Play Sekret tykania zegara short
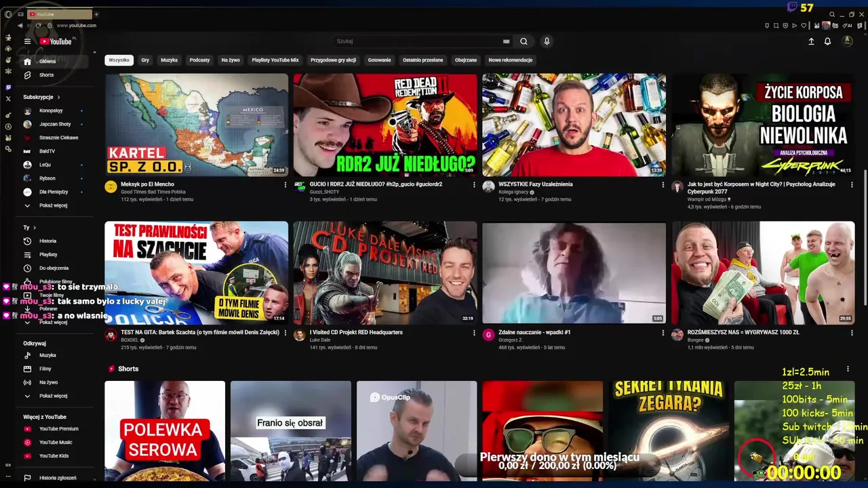Screen dimensions: 868x488 pos(669,431)
